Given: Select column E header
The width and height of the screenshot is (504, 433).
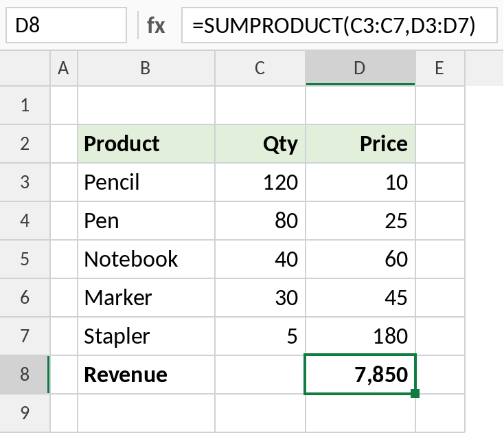Looking at the screenshot, I should tap(440, 68).
